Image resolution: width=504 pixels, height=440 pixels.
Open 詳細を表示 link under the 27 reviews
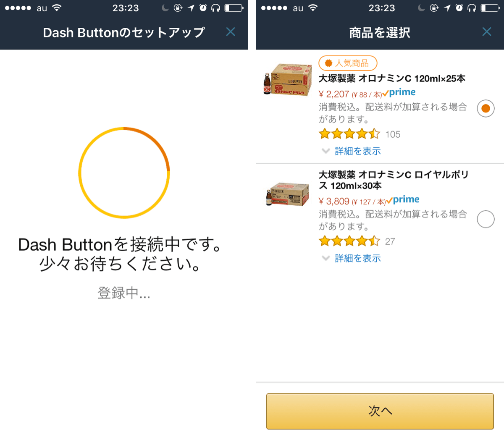click(358, 258)
